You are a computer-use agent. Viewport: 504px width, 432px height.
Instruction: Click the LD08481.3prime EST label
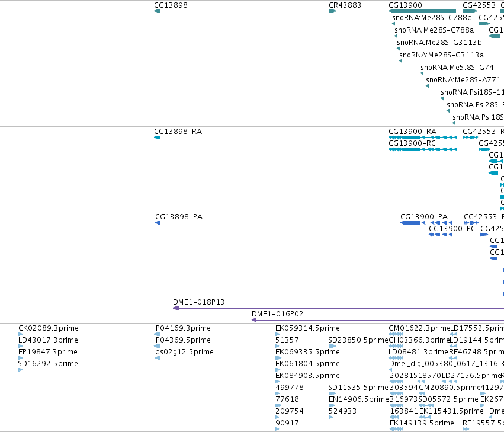[419, 352]
